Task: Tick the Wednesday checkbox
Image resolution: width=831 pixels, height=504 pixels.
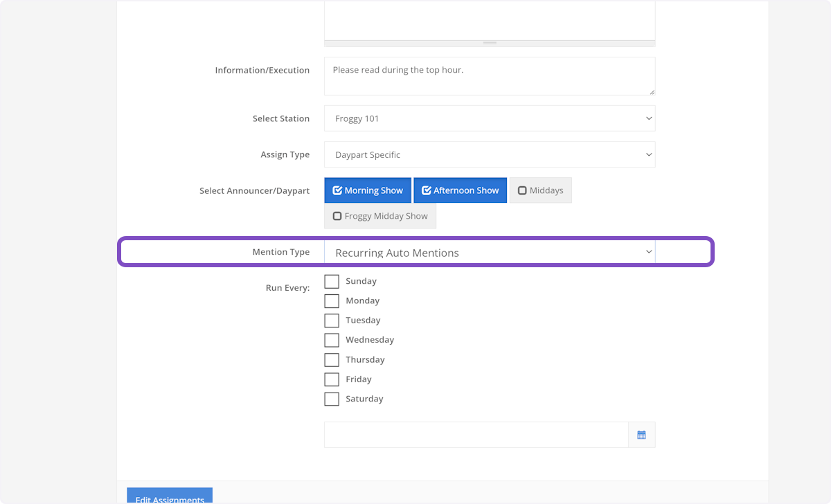Action: pos(332,340)
